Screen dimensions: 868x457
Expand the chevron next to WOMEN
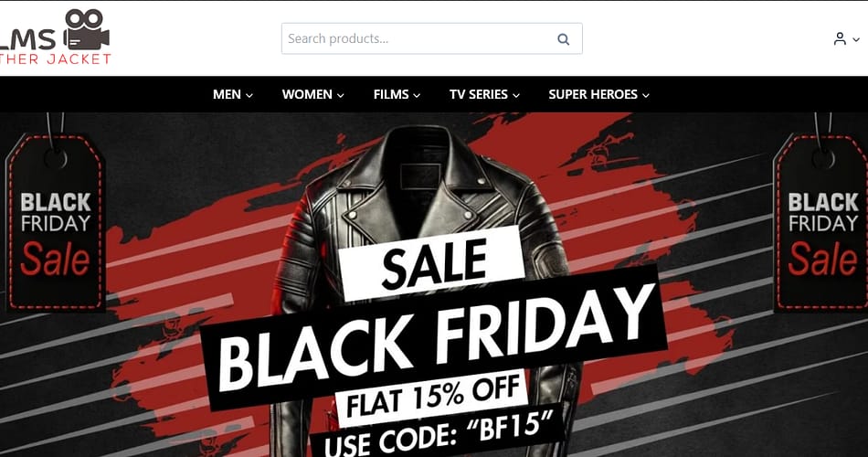(341, 95)
